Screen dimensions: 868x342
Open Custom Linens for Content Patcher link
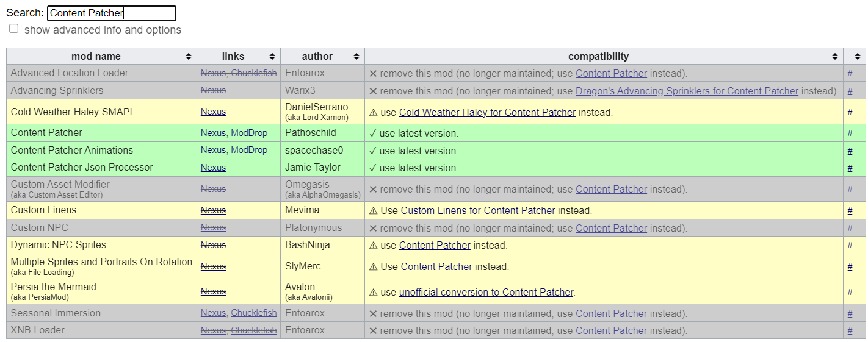tap(478, 210)
